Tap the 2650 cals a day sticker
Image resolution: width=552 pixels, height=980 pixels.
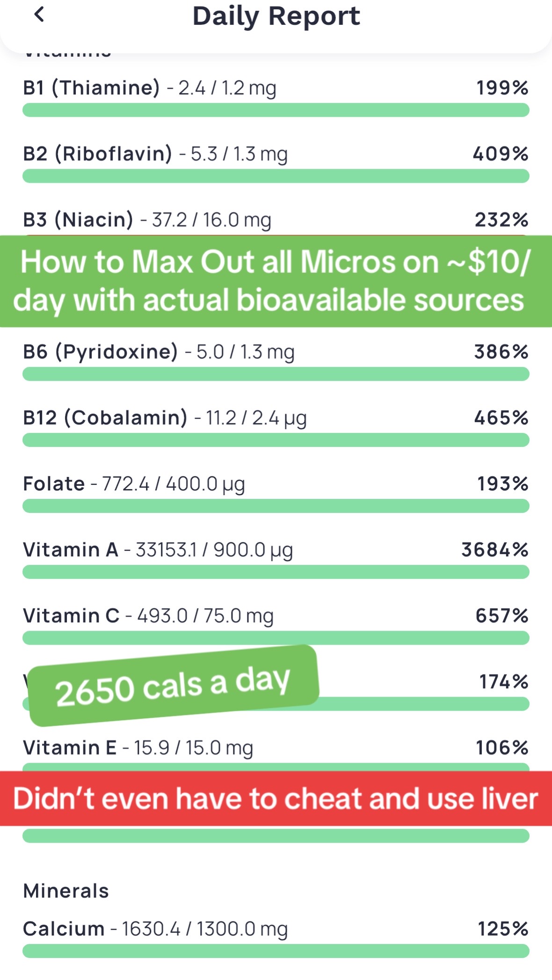click(174, 685)
